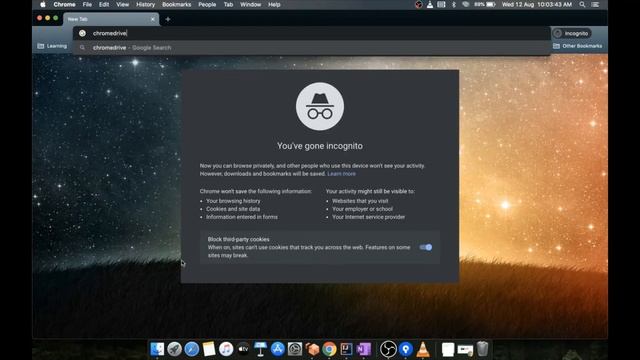Open the blue location pin app in dock
Screen dimensions: 640x360
pos(406,349)
